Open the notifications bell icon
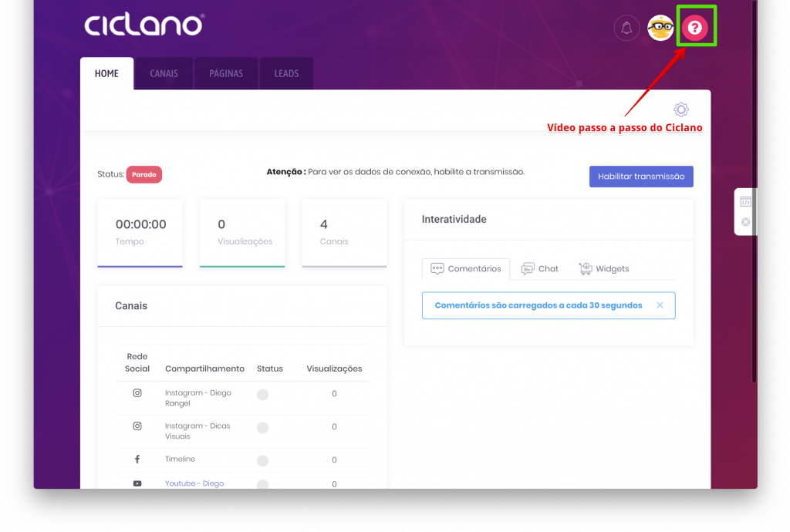 coord(626,28)
